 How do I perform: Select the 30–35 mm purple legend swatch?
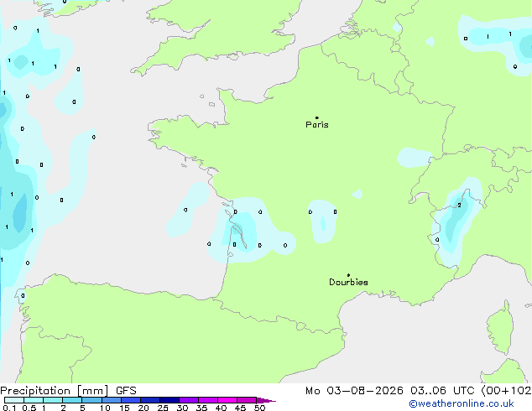189,400
